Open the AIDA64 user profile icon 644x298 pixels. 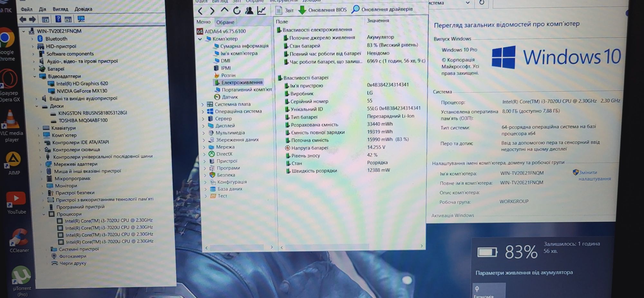point(249,11)
